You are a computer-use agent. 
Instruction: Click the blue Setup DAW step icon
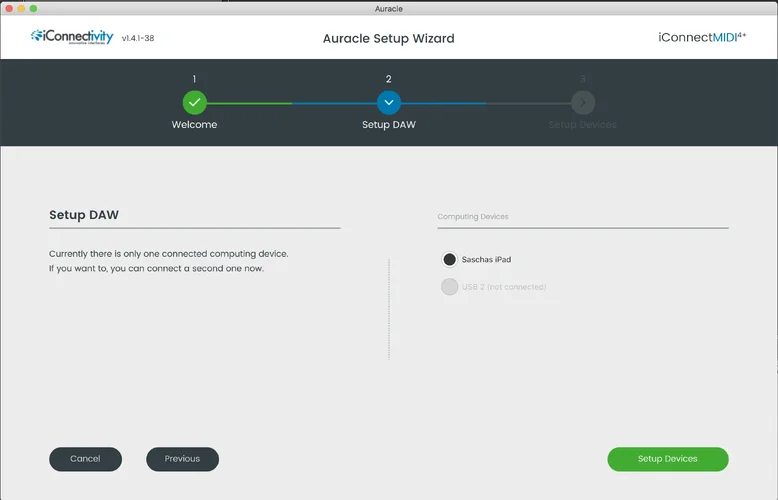tap(389, 103)
